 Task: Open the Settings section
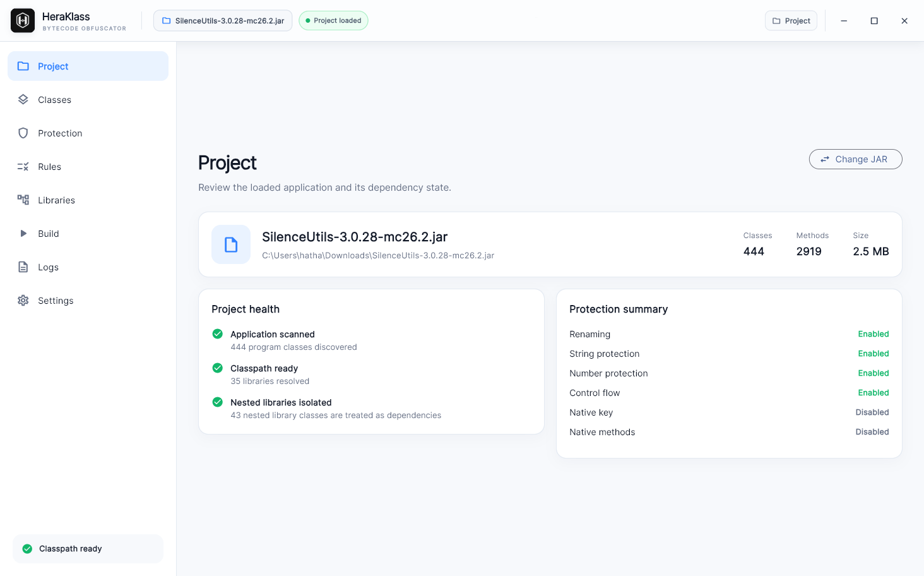tap(88, 301)
